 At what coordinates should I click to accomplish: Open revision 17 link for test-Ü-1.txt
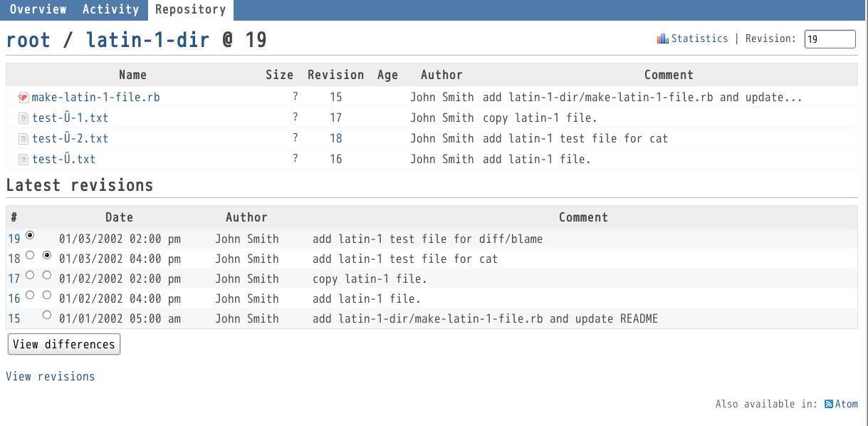[x=336, y=118]
